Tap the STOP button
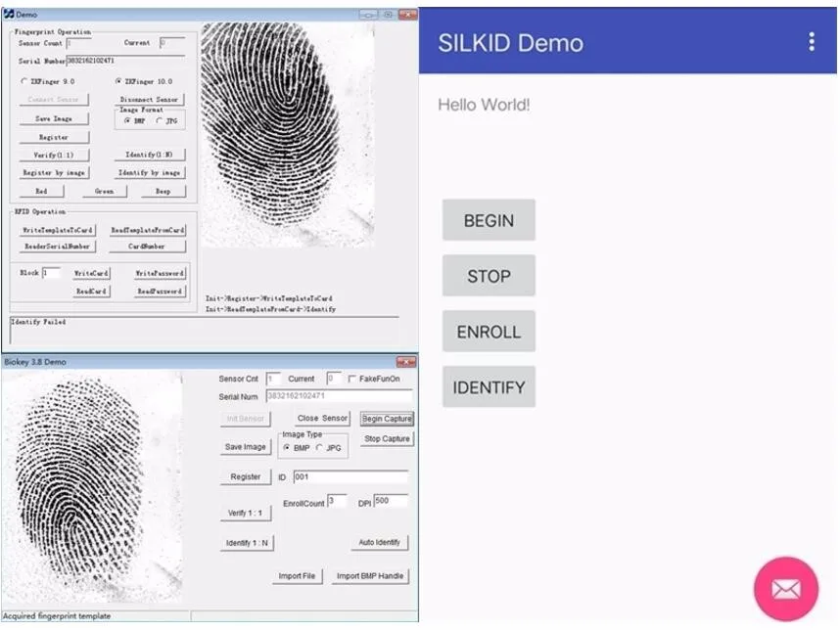 coord(489,276)
